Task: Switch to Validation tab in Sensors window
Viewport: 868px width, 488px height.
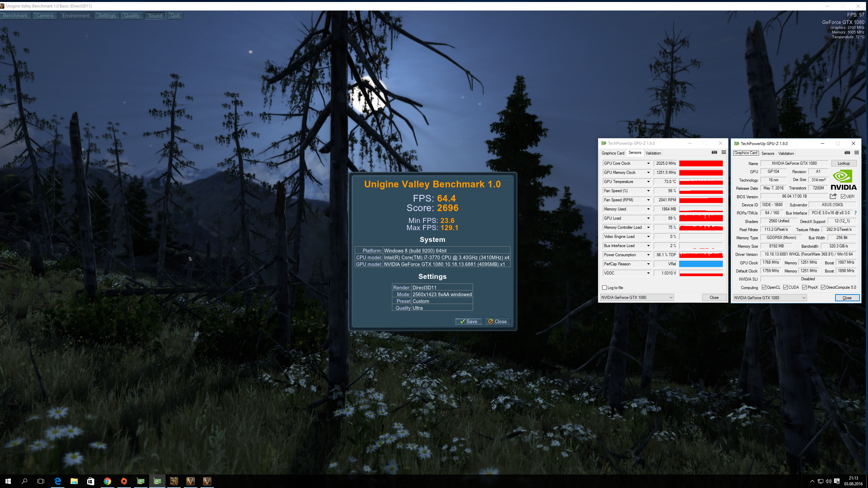Action: click(653, 153)
